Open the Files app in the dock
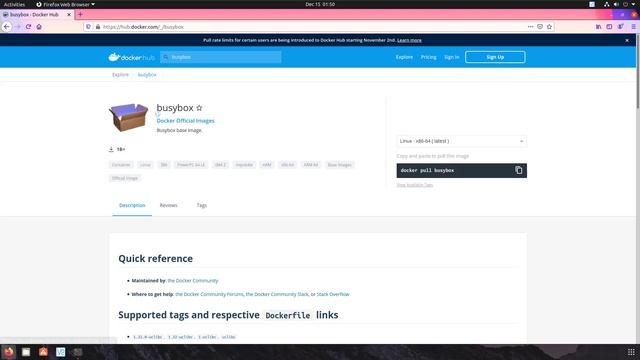The width and height of the screenshot is (640, 360). 26,352
